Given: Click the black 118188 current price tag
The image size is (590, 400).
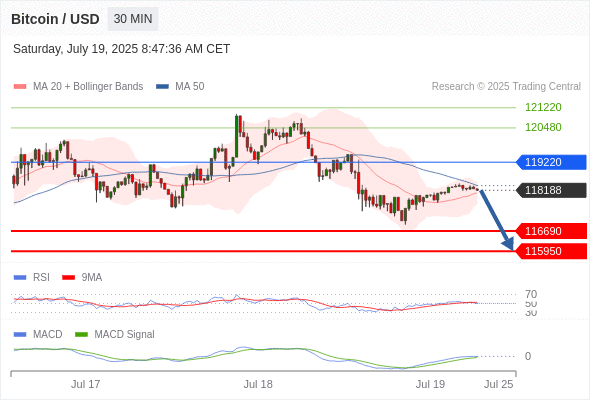Looking at the screenshot, I should [551, 190].
